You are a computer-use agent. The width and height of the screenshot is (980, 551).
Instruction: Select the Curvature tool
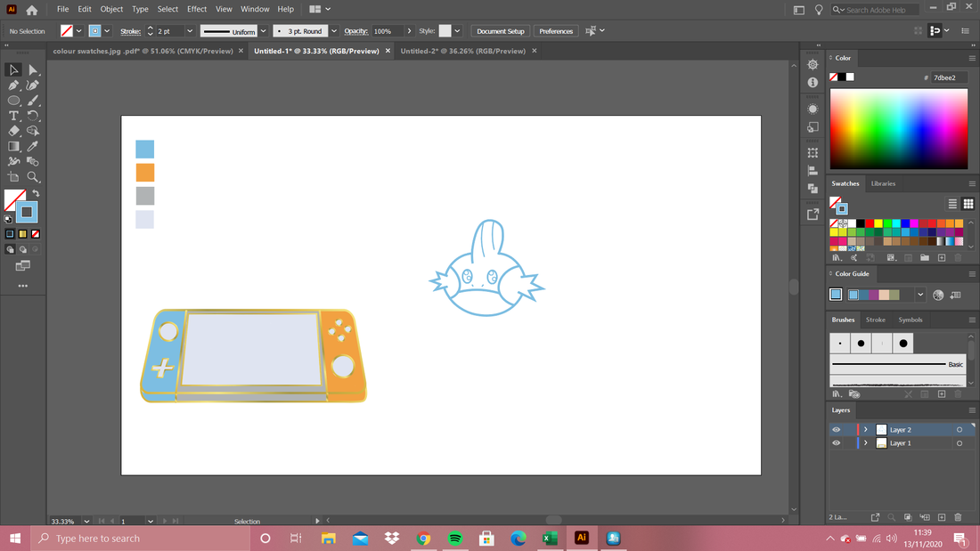32,85
